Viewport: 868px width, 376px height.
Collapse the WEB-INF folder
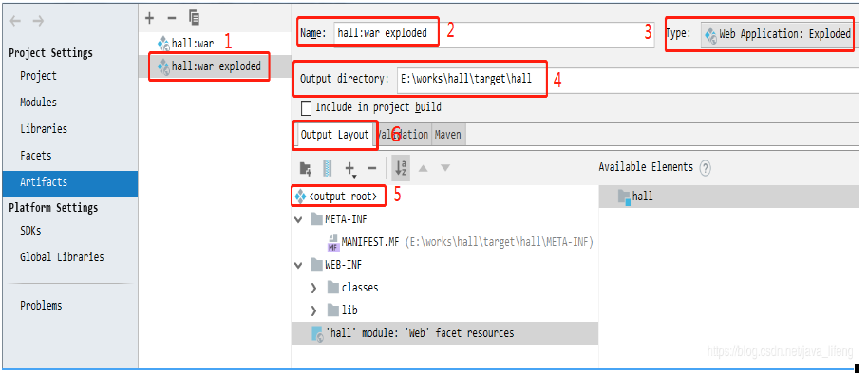tap(299, 265)
